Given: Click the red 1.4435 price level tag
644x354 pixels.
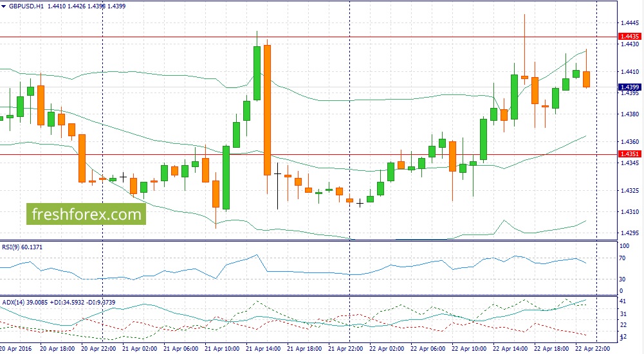Looking at the screenshot, I should pyautogui.click(x=629, y=37).
